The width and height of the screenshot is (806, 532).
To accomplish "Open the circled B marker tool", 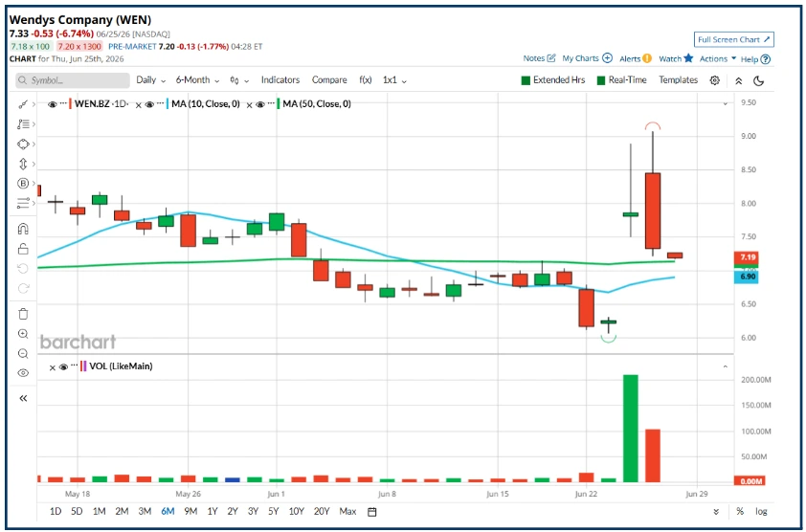I will [23, 183].
